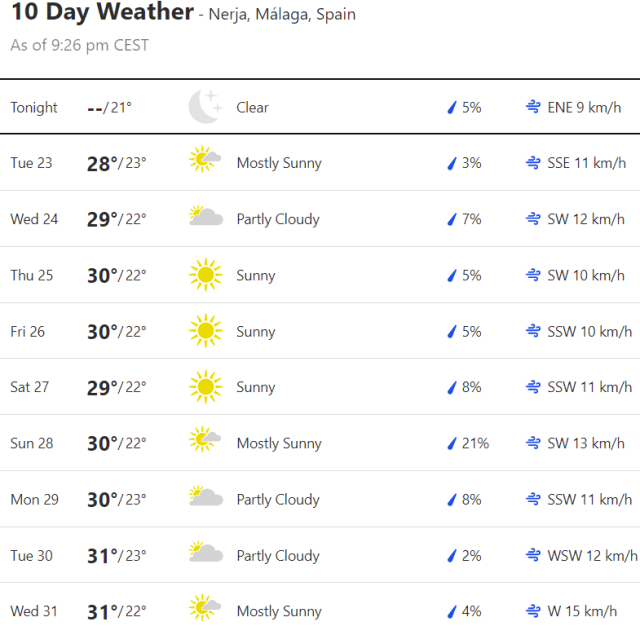Click the Partly Cloudy icon for Tue 30
The width and height of the screenshot is (640, 626).
coord(205,555)
